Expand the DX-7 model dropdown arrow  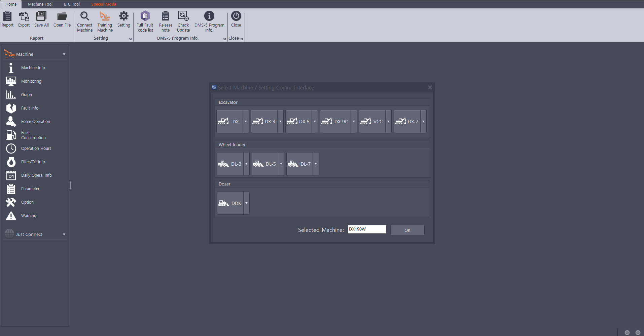pos(423,122)
